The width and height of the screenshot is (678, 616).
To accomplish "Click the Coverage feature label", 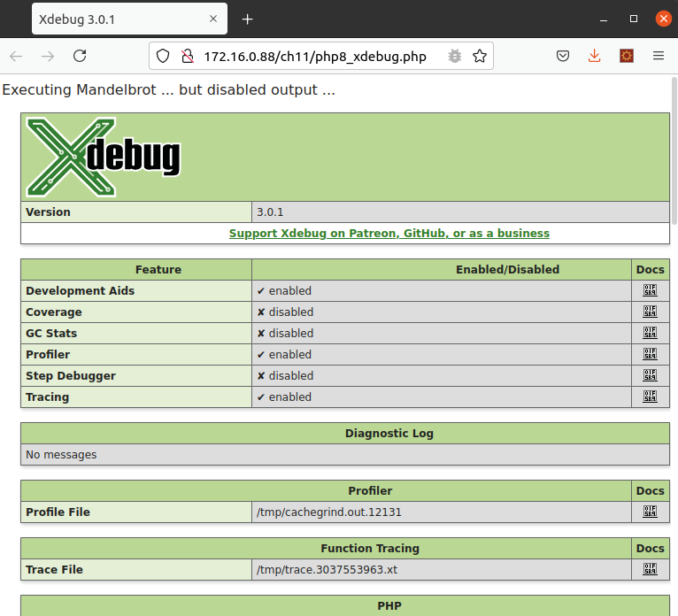I will [54, 312].
